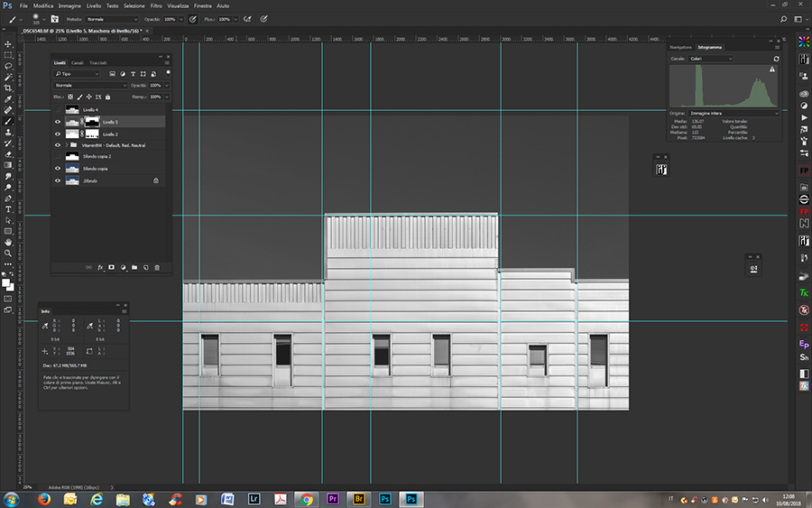The width and height of the screenshot is (812, 508).
Task: Open the Filtro menu
Action: pos(156,5)
